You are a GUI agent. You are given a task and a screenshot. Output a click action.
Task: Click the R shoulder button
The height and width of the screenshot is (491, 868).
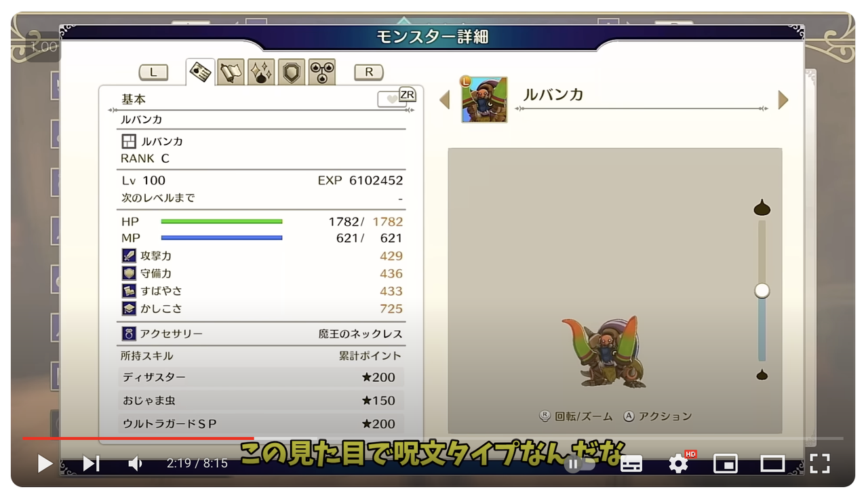369,72
